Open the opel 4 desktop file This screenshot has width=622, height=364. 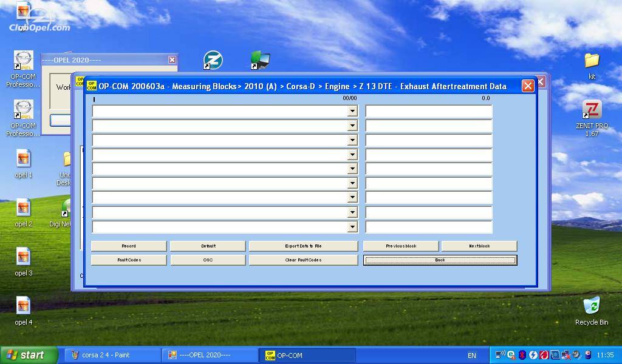click(24, 310)
